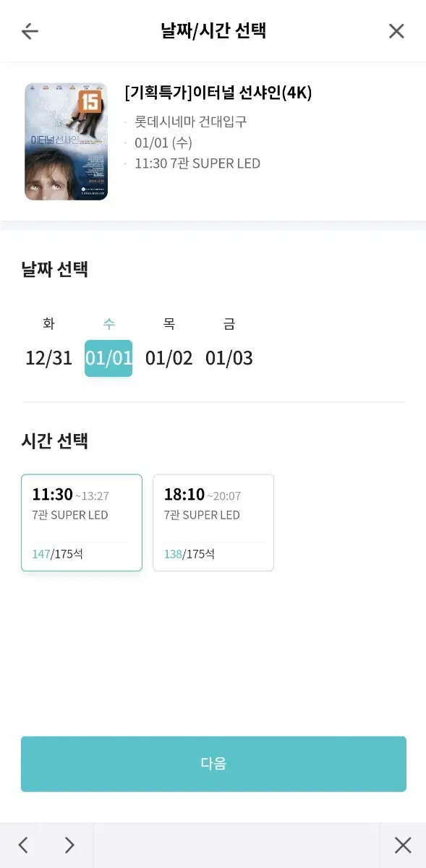Image resolution: width=426 pixels, height=868 pixels.
Task: Dismiss the bottom browser bar with X
Action: pos(403,845)
